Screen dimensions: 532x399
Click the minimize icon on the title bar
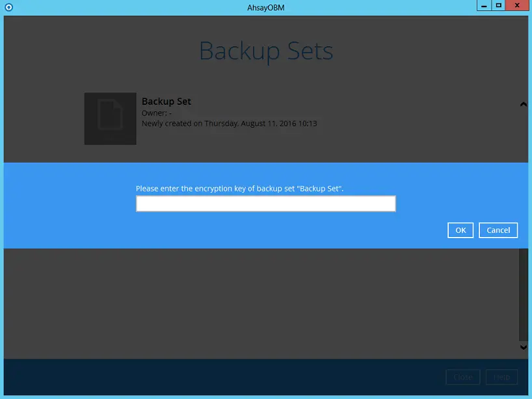482,5
